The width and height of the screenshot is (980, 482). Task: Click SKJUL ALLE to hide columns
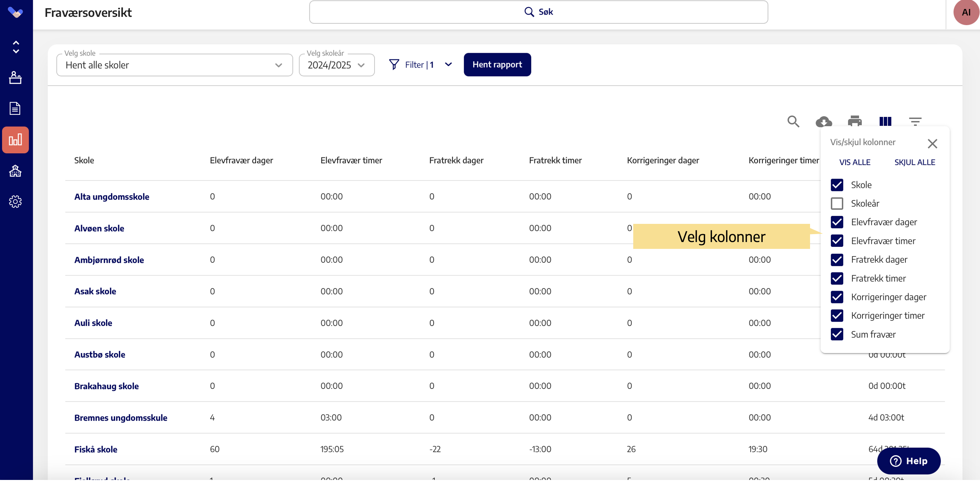[x=914, y=162]
